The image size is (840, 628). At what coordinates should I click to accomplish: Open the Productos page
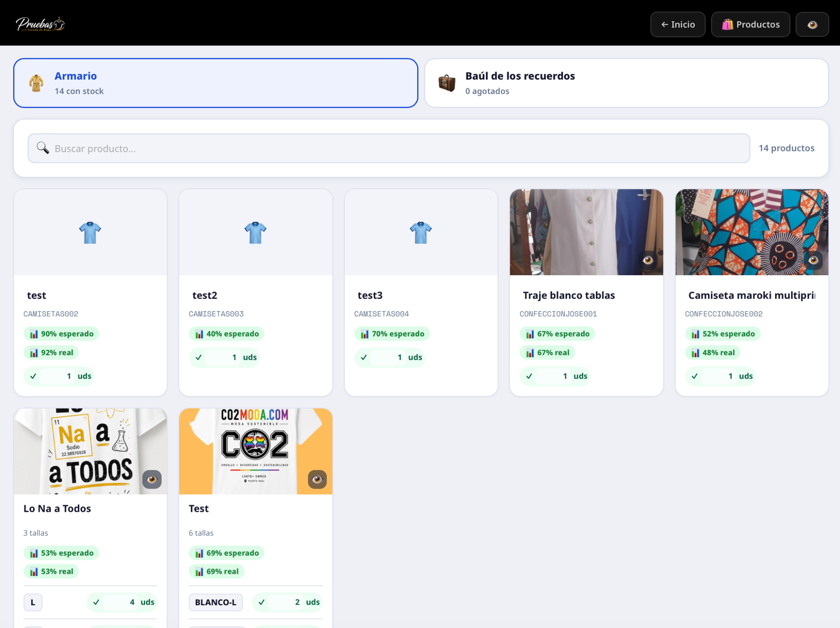tap(751, 25)
